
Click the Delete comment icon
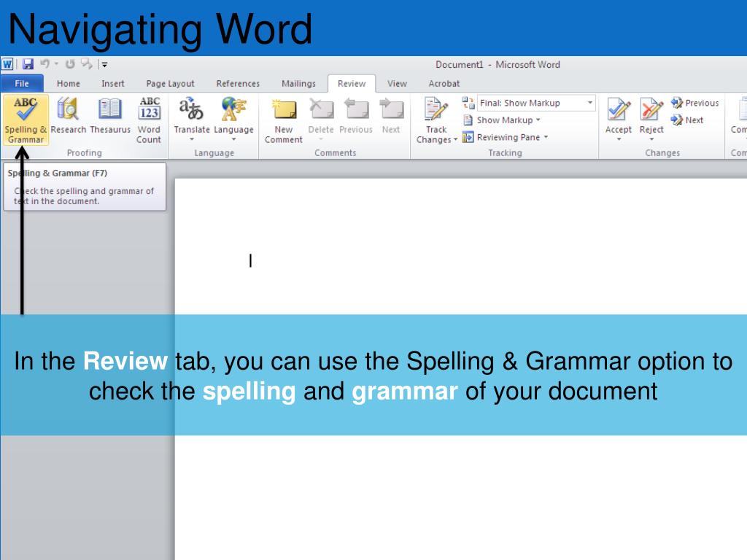[321, 109]
